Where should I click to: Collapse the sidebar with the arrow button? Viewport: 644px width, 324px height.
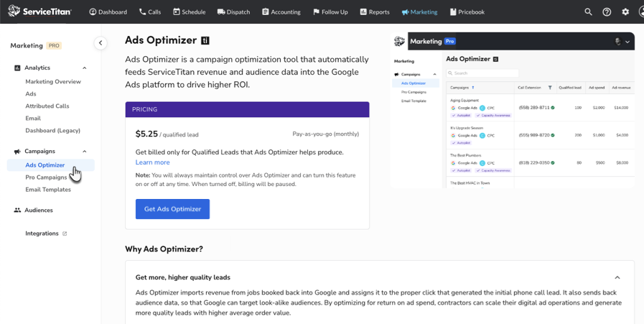101,43
